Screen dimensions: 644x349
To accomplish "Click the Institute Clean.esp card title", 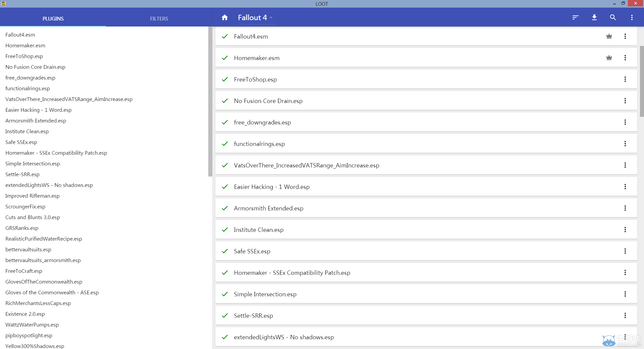I will tap(259, 230).
